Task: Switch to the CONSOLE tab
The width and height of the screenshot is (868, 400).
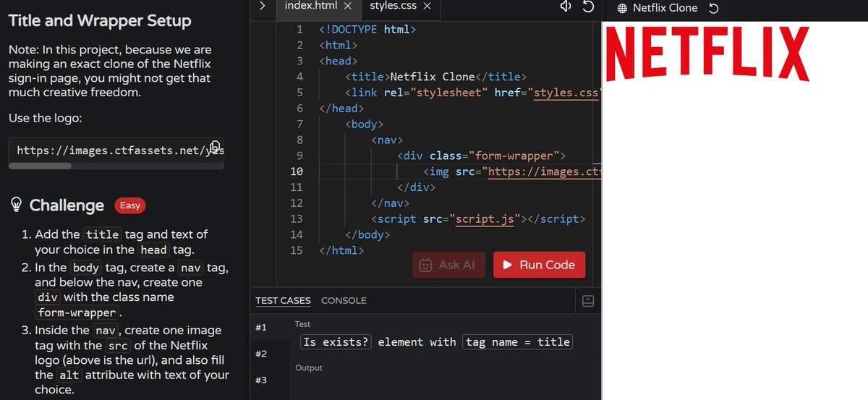Action: point(344,300)
